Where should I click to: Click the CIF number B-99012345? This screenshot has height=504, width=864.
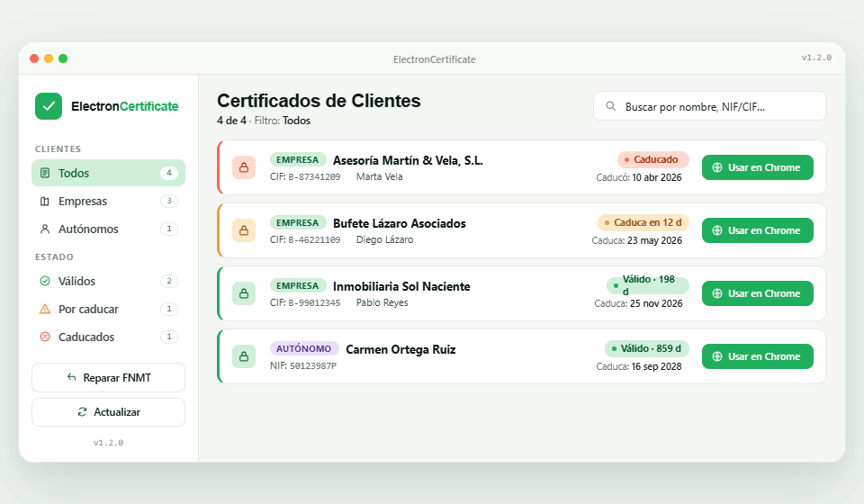point(314,303)
